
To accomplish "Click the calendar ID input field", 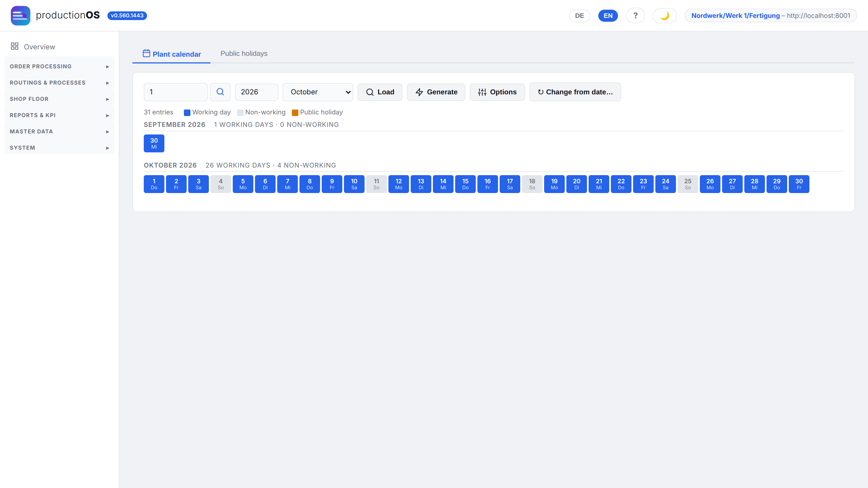I will pos(175,92).
